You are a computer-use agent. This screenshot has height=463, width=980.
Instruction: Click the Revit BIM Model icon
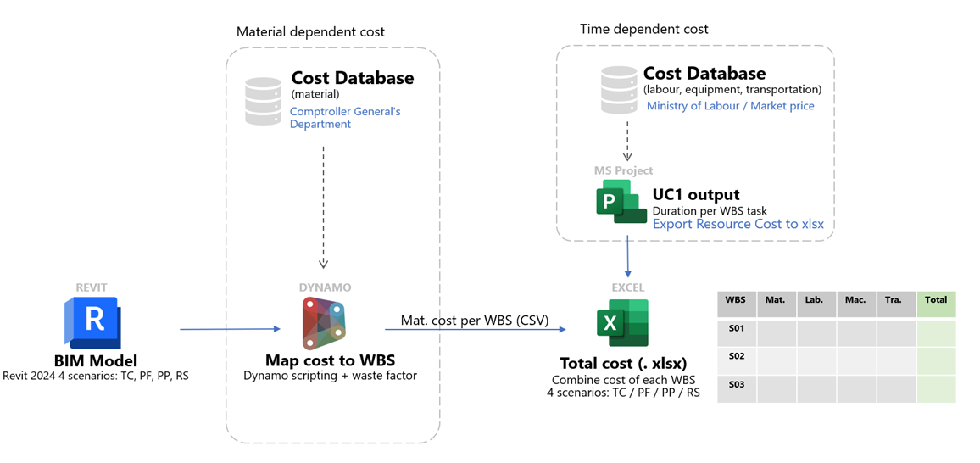coord(92,323)
